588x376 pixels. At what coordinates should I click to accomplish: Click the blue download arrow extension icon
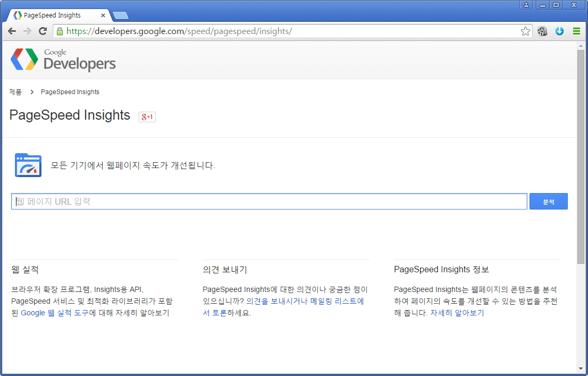[559, 31]
